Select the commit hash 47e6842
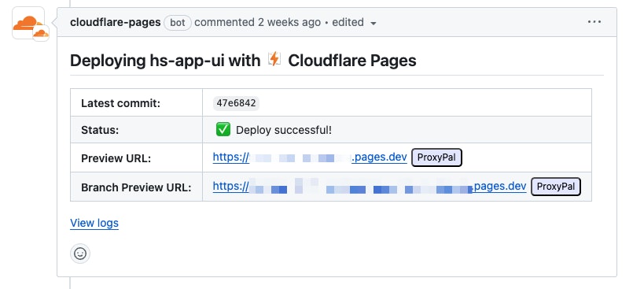 (236, 103)
